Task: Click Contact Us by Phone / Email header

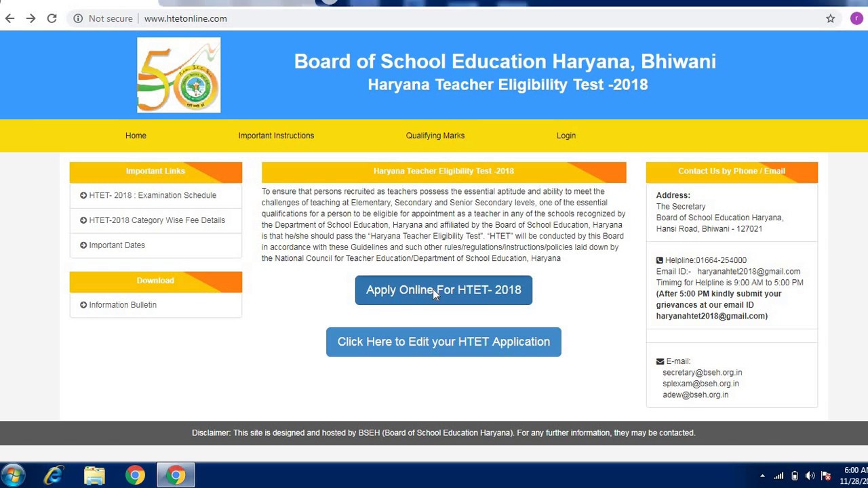Action: tap(732, 171)
